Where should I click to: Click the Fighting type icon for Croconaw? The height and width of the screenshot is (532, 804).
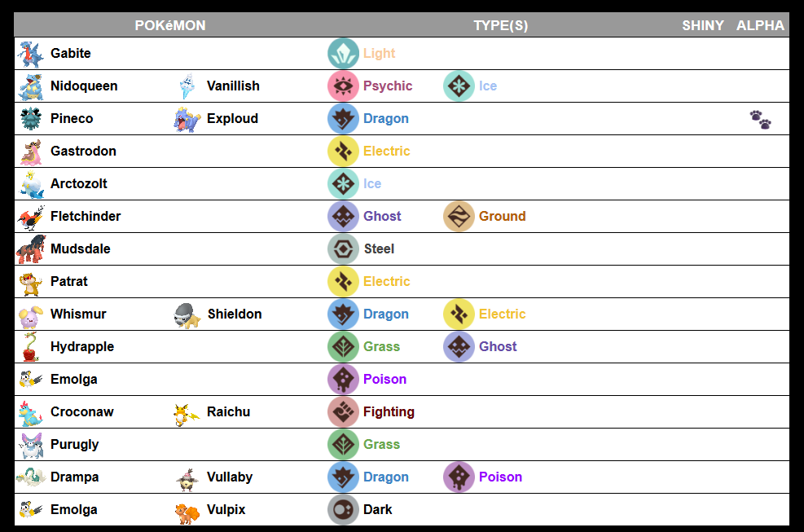(x=343, y=412)
